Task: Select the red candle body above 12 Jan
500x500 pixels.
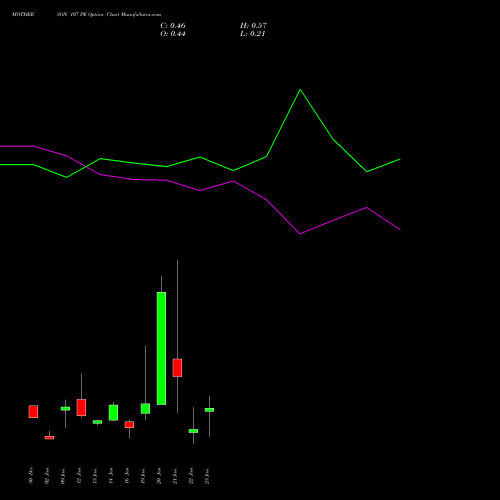Action: (x=81, y=407)
